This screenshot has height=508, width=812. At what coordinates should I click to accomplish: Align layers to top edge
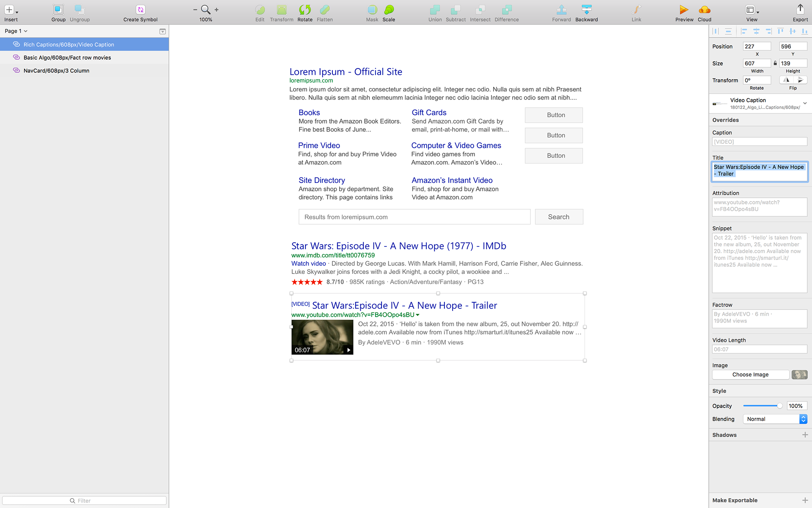pyautogui.click(x=781, y=31)
